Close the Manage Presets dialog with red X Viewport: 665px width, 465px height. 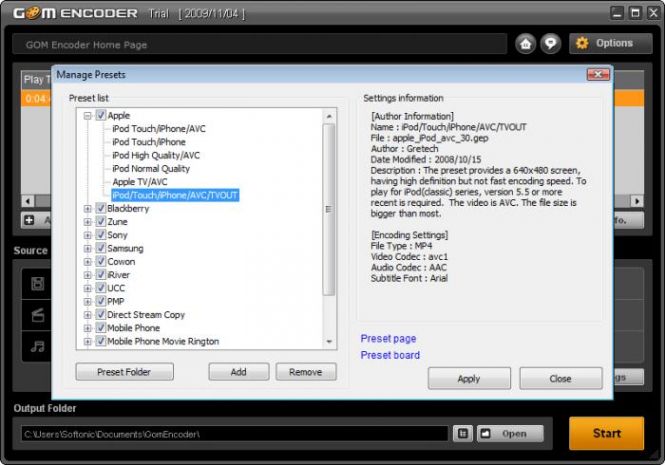pos(598,75)
